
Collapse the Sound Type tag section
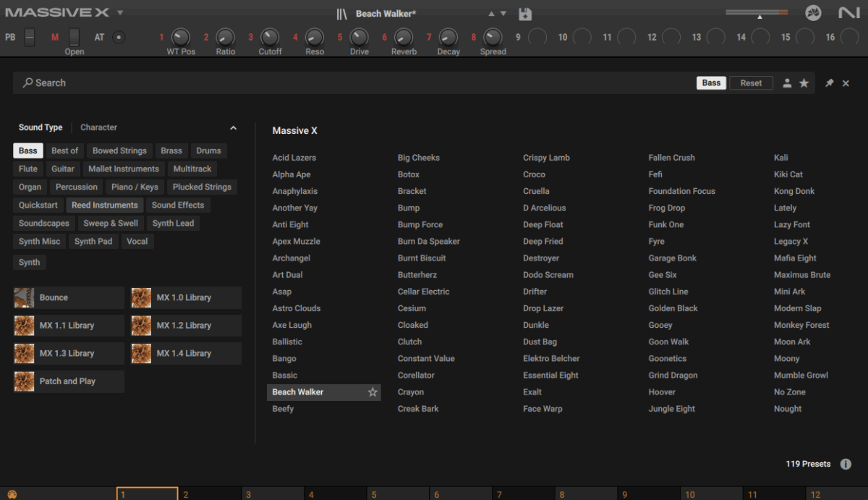(x=233, y=128)
